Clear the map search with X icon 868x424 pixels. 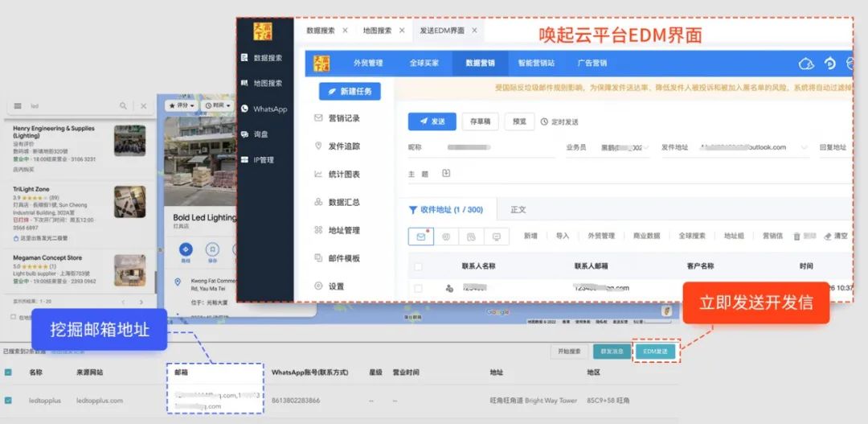pyautogui.click(x=143, y=106)
